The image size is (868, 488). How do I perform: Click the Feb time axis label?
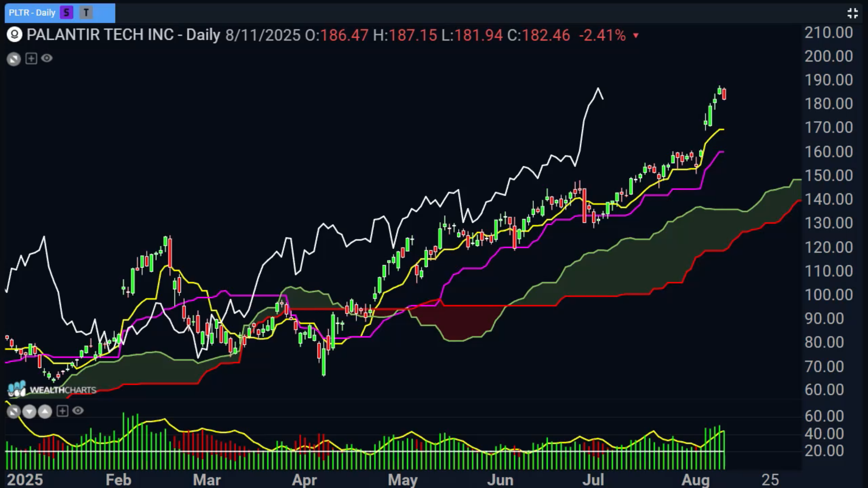click(x=118, y=479)
